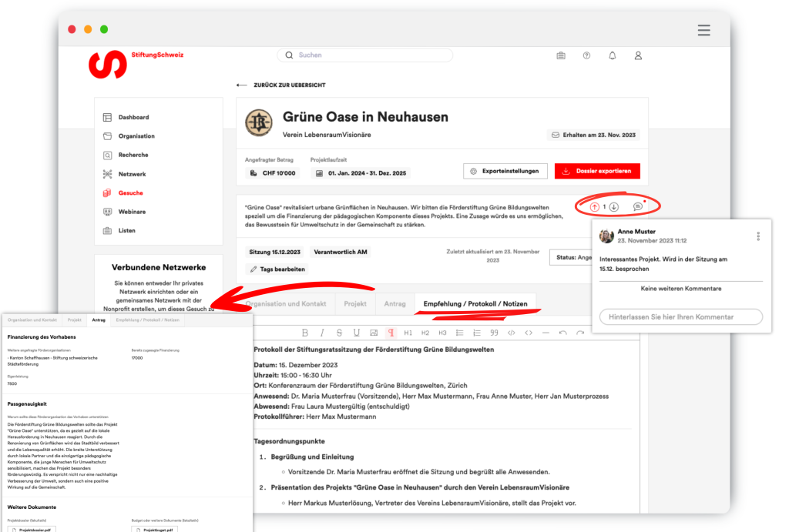Open the comments speech bubble icon
789x532 pixels.
click(637, 207)
